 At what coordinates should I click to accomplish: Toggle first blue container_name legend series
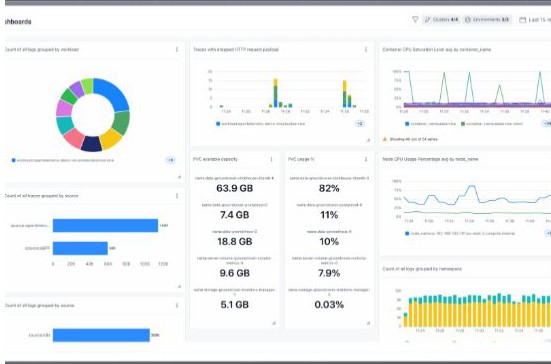point(431,124)
